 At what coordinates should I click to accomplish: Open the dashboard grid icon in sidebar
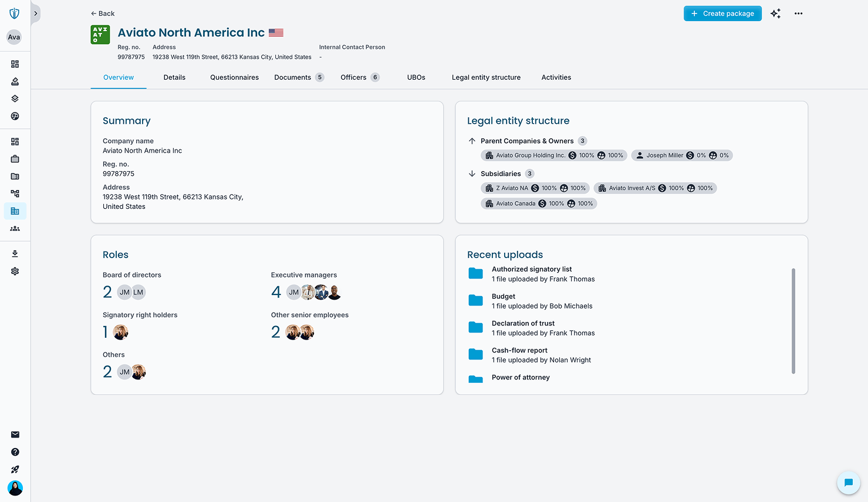(15, 63)
